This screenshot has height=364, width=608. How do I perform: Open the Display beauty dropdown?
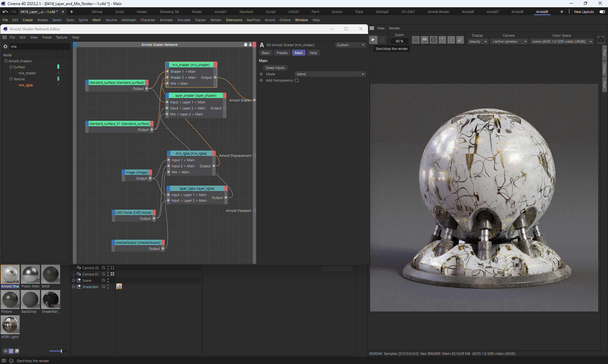(x=478, y=41)
